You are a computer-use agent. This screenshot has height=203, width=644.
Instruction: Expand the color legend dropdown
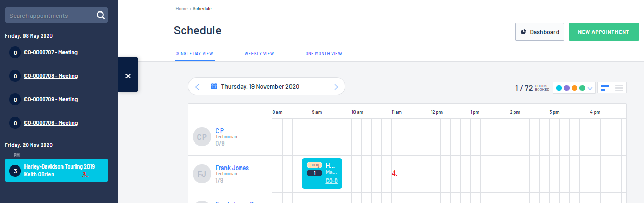tap(590, 88)
